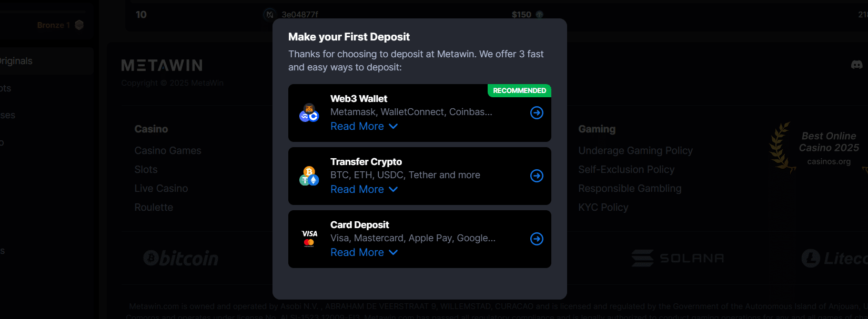Open the Casino Games footer link
Screen dimensions: 868x319
168,151
